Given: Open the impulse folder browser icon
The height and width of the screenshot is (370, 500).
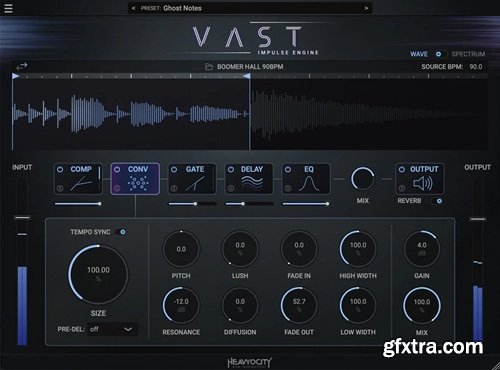Looking at the screenshot, I should [209, 67].
